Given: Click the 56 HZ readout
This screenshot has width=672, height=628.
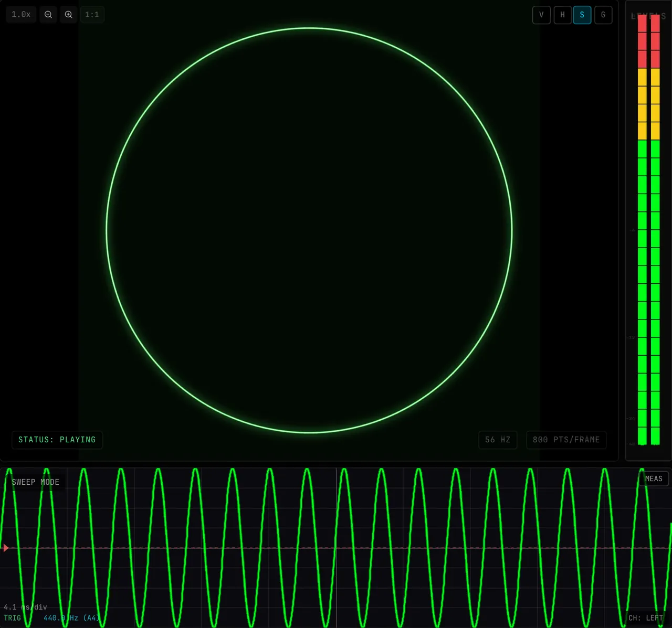Looking at the screenshot, I should coord(498,440).
